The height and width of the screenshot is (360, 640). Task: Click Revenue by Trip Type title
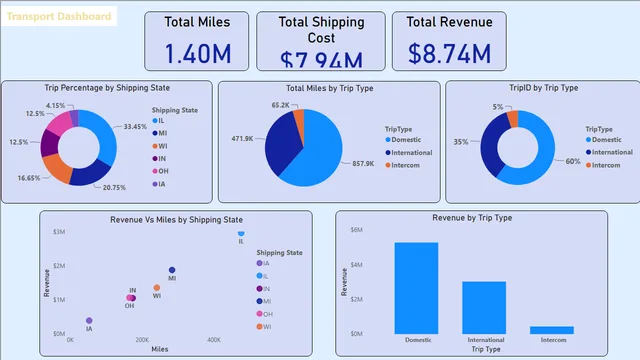tap(472, 218)
